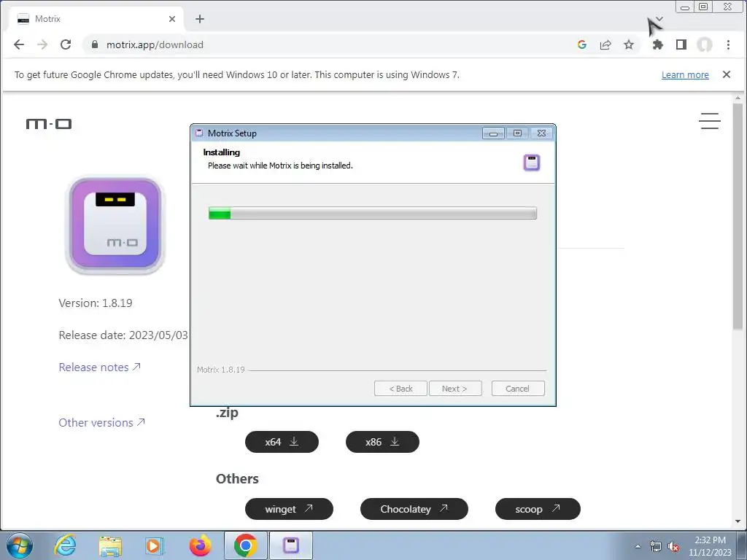
Task: Close the Motrix tab
Action: pyautogui.click(x=172, y=19)
